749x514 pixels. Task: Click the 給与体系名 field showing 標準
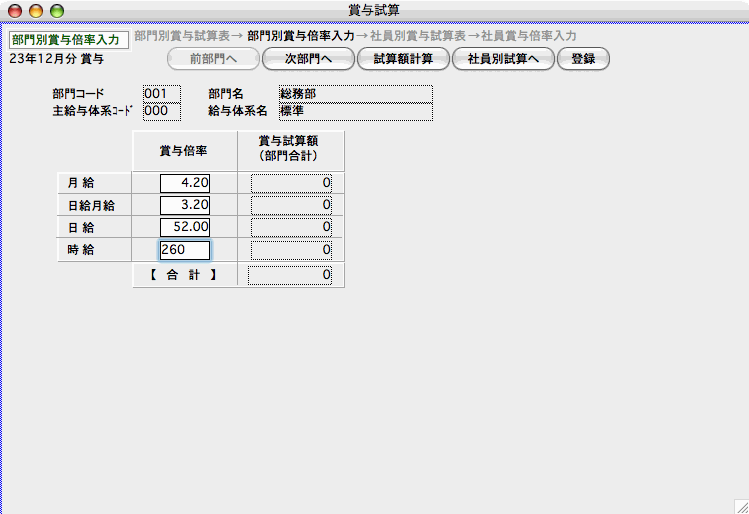[355, 111]
